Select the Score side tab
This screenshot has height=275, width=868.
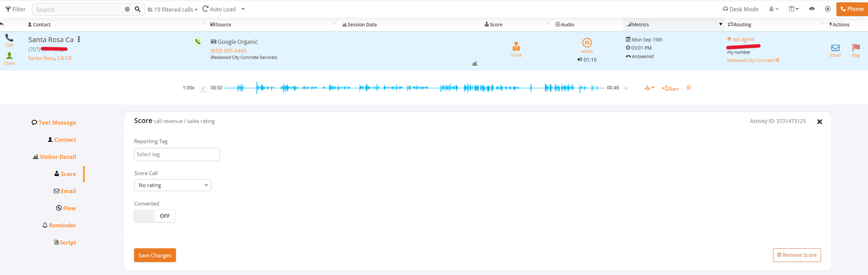click(65, 174)
